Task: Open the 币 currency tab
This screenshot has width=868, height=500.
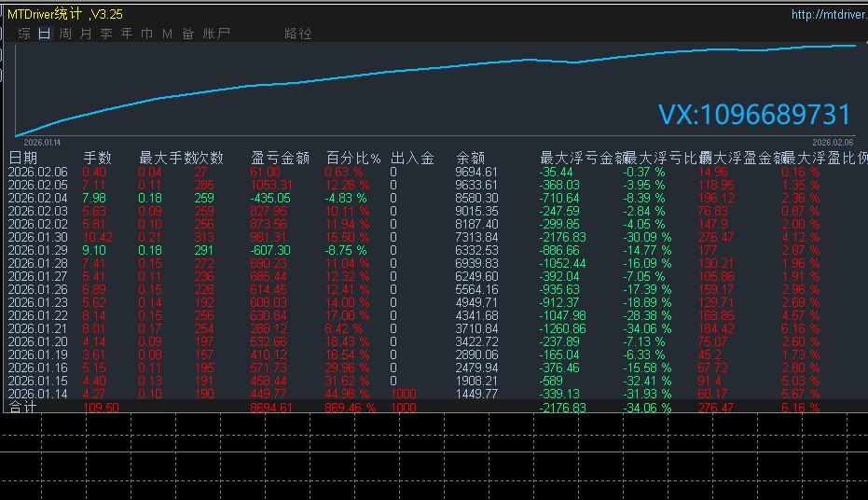Action: [x=146, y=34]
